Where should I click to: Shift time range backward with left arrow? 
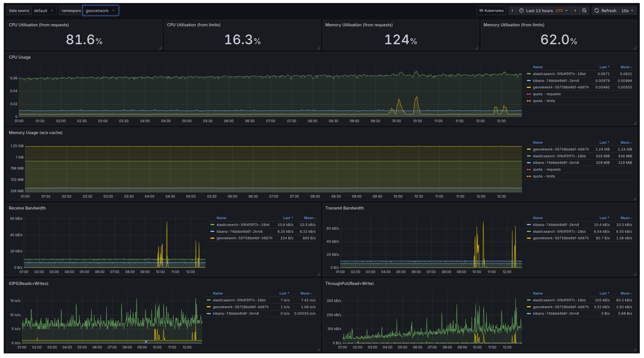point(512,10)
